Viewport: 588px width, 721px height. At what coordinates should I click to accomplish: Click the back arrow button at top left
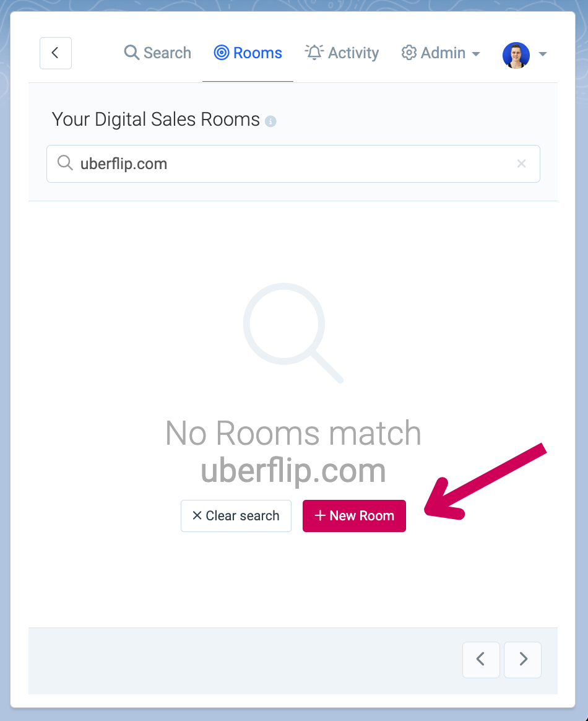tap(56, 53)
